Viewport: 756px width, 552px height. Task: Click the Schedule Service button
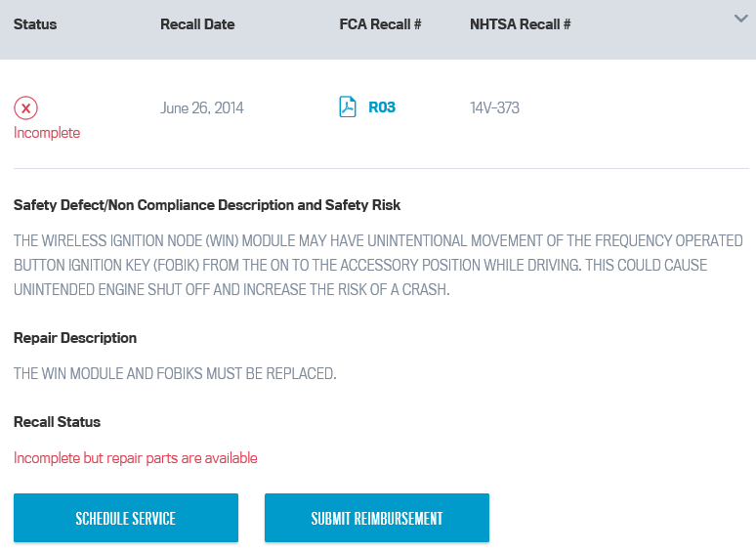click(x=126, y=518)
